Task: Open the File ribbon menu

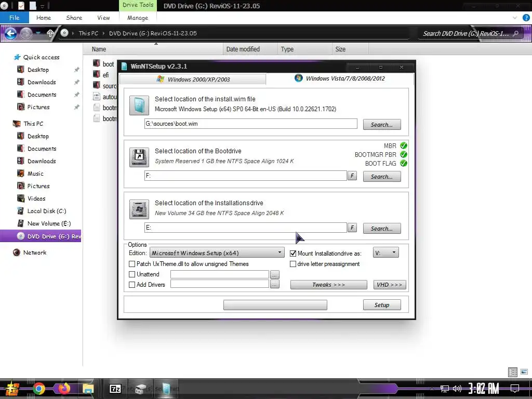Action: [14, 18]
